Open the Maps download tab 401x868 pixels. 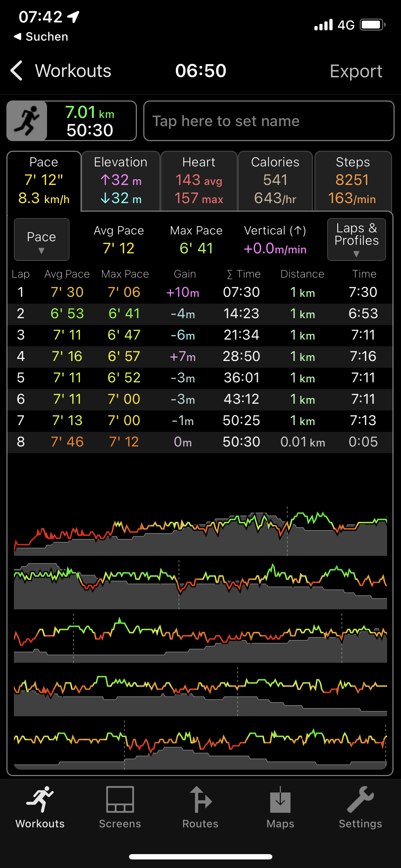tap(280, 807)
